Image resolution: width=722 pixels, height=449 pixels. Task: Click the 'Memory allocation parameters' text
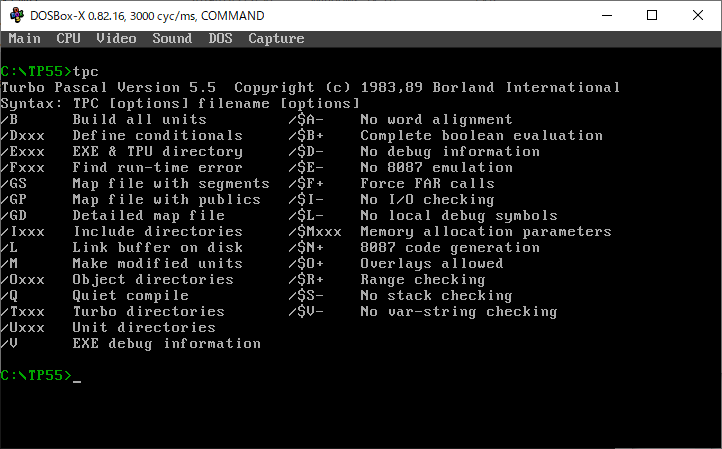click(x=485, y=232)
